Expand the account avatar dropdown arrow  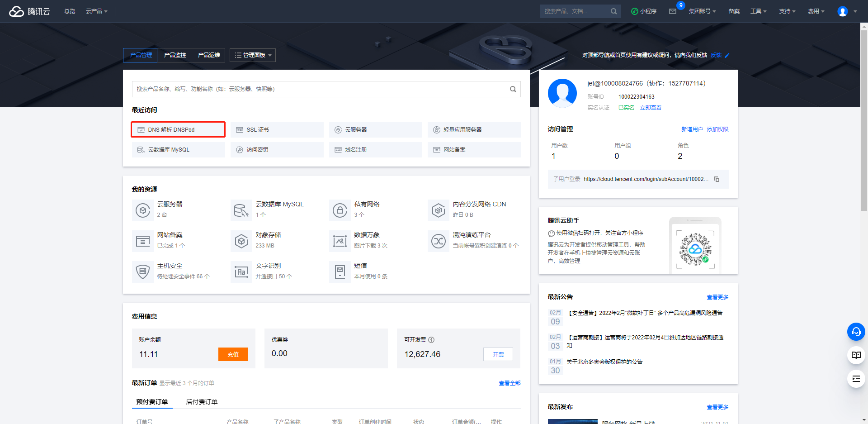tap(855, 12)
